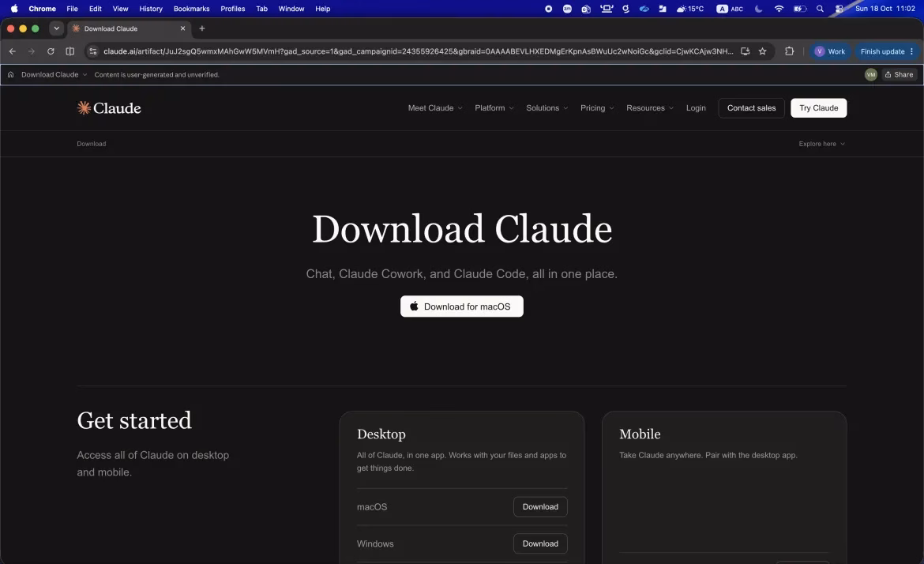Click Download for macOS button
The height and width of the screenshot is (564, 924).
[x=461, y=306]
